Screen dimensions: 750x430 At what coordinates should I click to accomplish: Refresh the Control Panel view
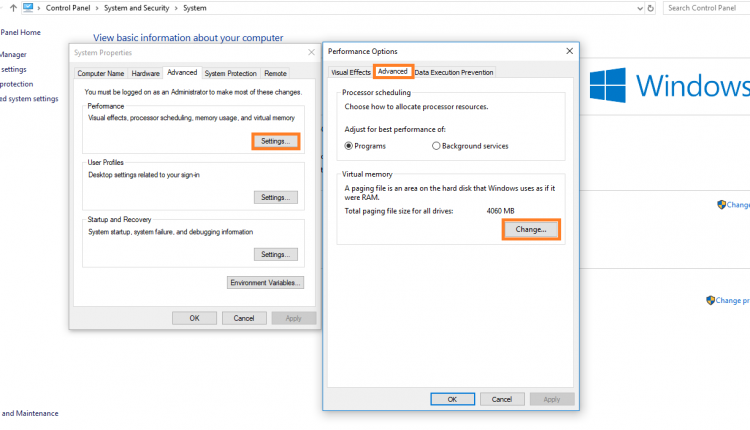click(651, 8)
